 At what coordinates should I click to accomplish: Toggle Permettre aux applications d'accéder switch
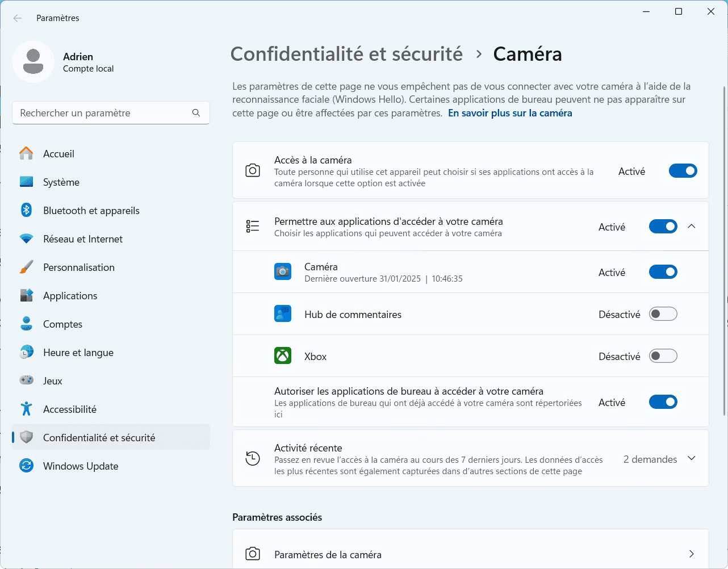click(x=663, y=227)
